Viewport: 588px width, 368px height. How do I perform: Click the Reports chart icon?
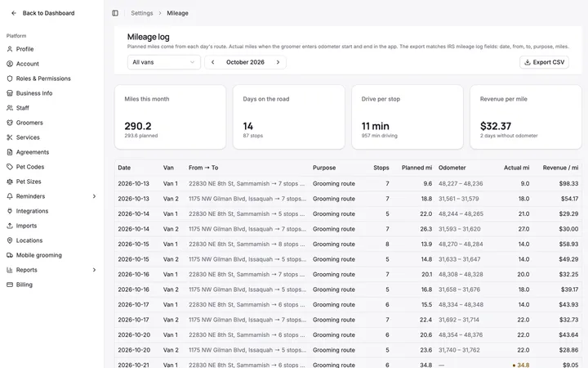(x=10, y=270)
